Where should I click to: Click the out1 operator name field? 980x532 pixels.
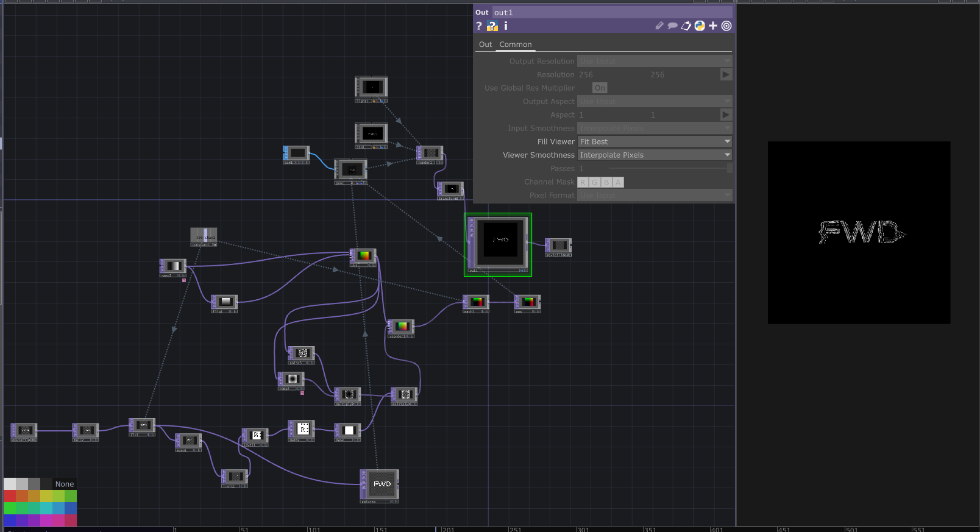click(x=612, y=12)
